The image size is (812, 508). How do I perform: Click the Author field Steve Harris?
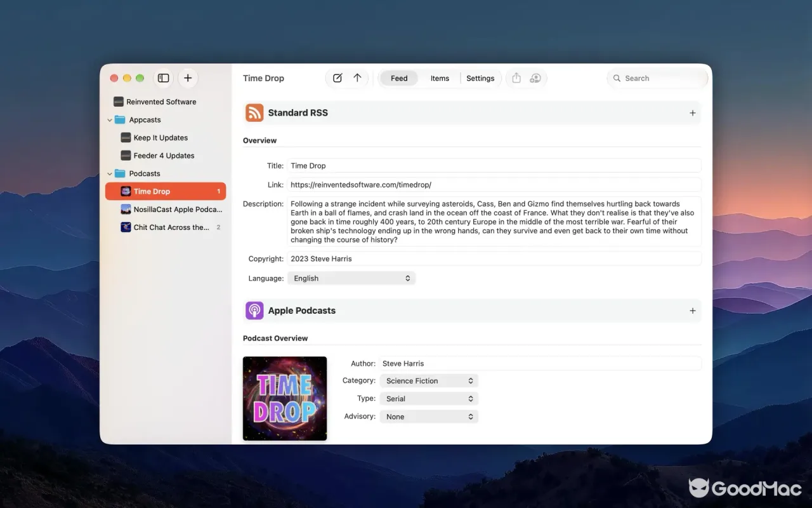(x=540, y=363)
